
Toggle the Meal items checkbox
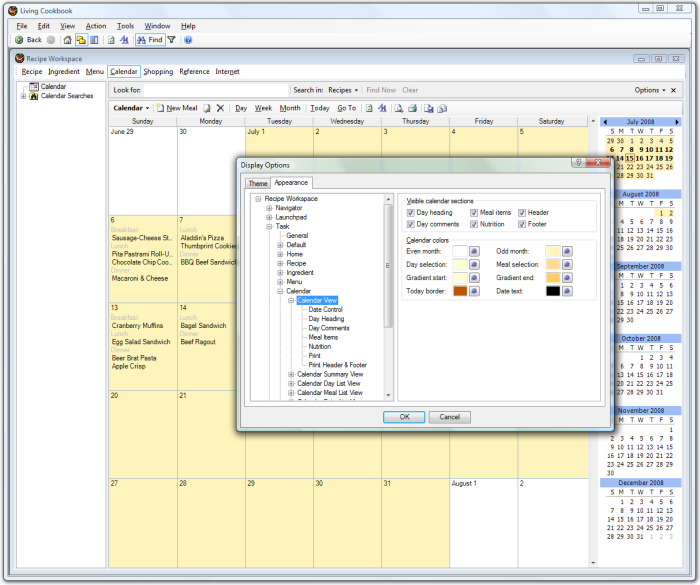(x=474, y=213)
